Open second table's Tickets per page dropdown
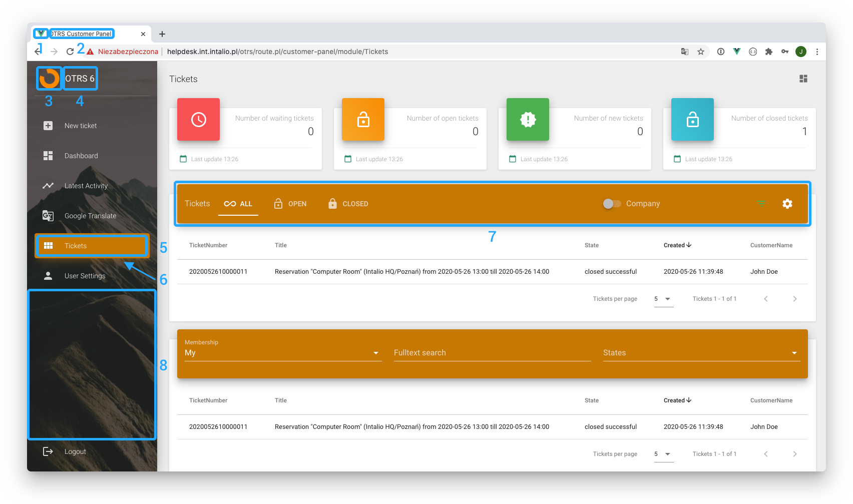This screenshot has height=504, width=853. point(664,454)
